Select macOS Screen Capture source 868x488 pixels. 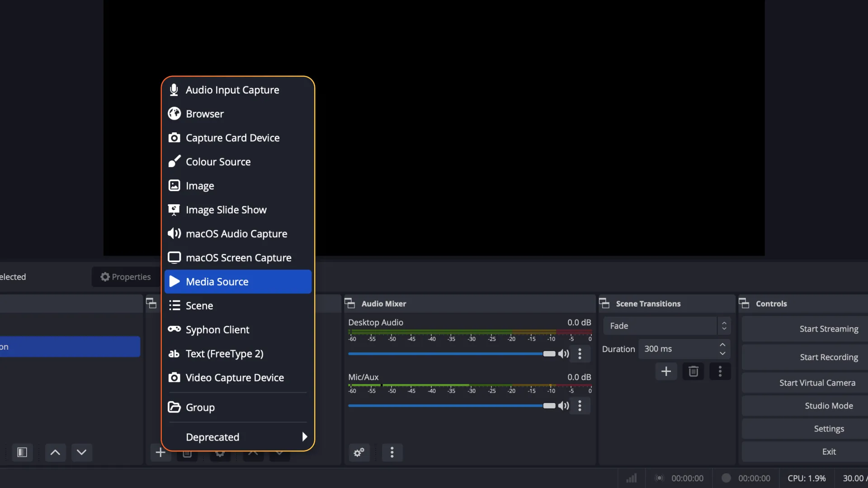pyautogui.click(x=238, y=258)
